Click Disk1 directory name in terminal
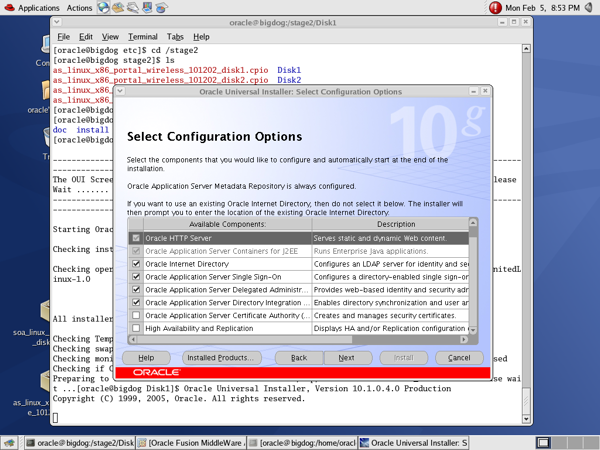The height and width of the screenshot is (450, 600). tap(289, 70)
